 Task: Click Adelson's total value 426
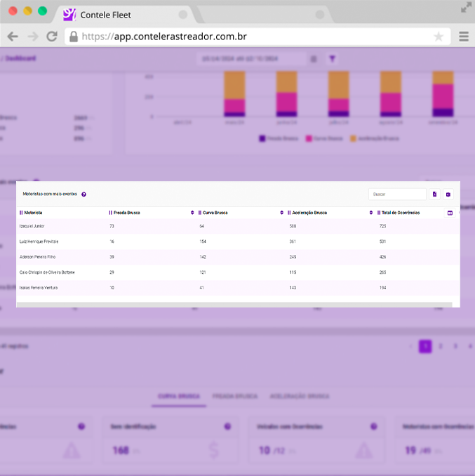click(x=382, y=257)
